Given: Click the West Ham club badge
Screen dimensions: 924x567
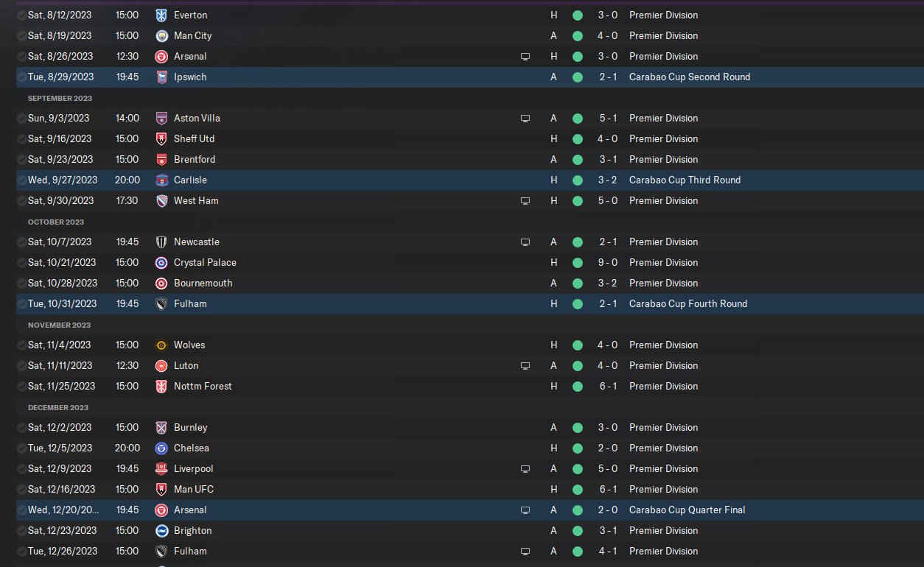Looking at the screenshot, I should pos(161,200).
